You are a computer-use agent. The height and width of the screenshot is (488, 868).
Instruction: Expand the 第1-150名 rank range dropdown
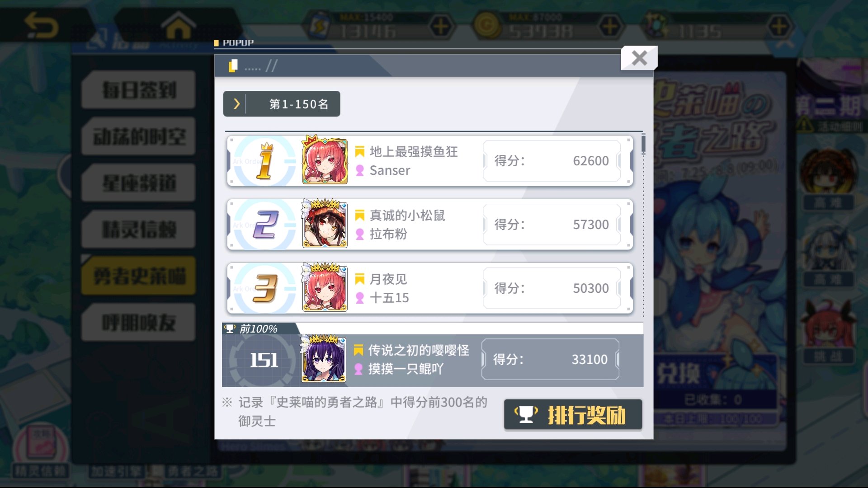click(282, 104)
